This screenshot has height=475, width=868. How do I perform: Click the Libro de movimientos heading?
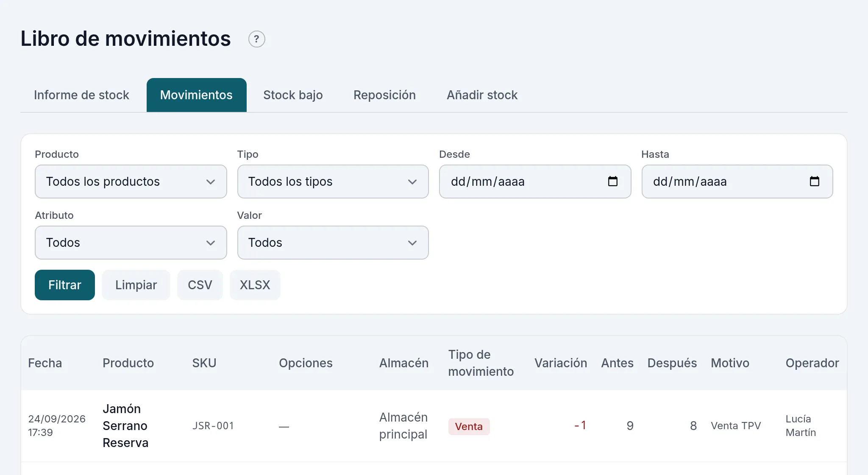tap(125, 39)
